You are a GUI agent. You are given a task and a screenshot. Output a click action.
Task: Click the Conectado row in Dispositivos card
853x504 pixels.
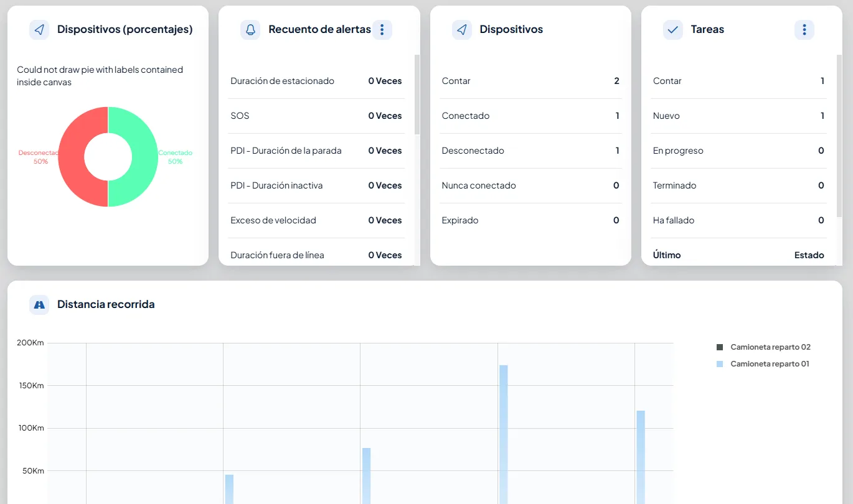pyautogui.click(x=530, y=116)
